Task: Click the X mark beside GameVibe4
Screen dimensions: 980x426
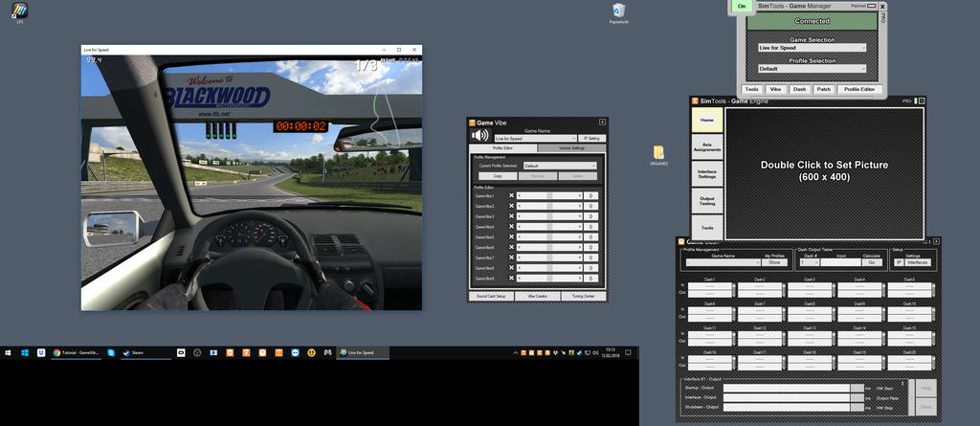Action: [511, 227]
